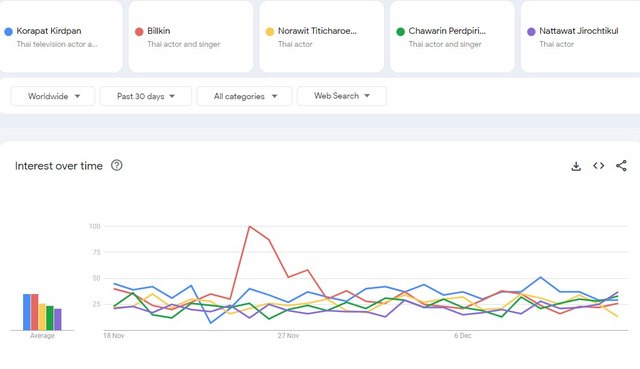Click the green bar in Average chart
Viewport: 640px width, 369px height.
50,318
